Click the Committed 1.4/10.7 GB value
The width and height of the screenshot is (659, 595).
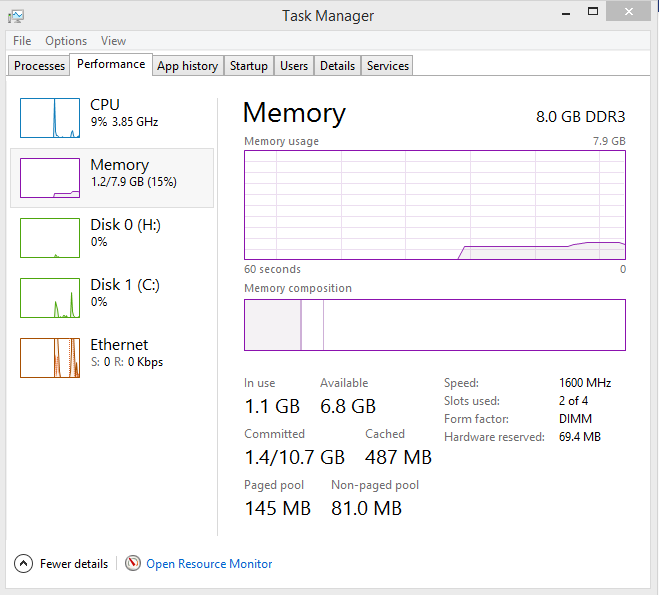tap(295, 457)
